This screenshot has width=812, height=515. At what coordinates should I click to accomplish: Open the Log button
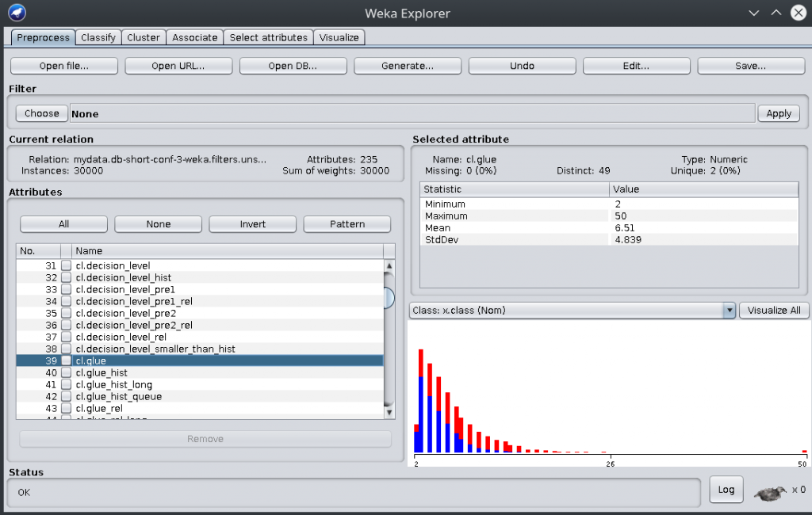point(726,490)
